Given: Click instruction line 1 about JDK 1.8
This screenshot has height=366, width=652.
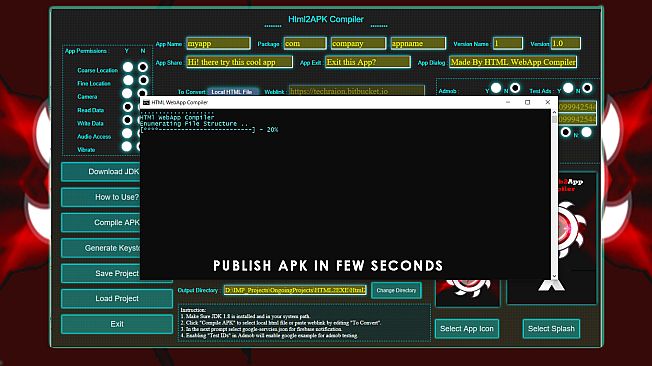Looking at the screenshot, I should coord(245,316).
